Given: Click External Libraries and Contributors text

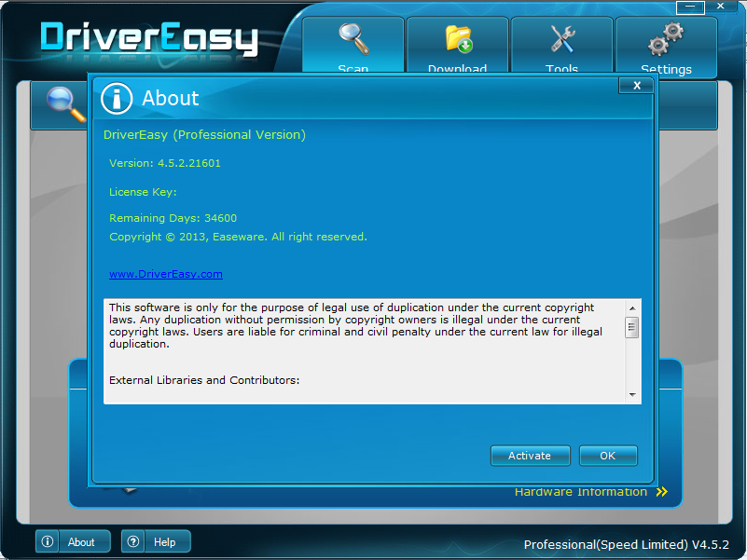Looking at the screenshot, I should click(x=204, y=380).
